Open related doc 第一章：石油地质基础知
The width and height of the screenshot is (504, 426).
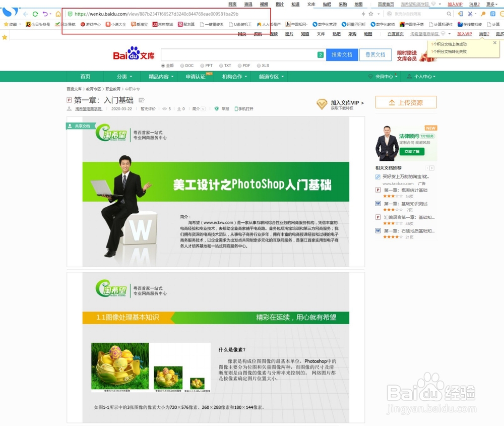tap(409, 231)
